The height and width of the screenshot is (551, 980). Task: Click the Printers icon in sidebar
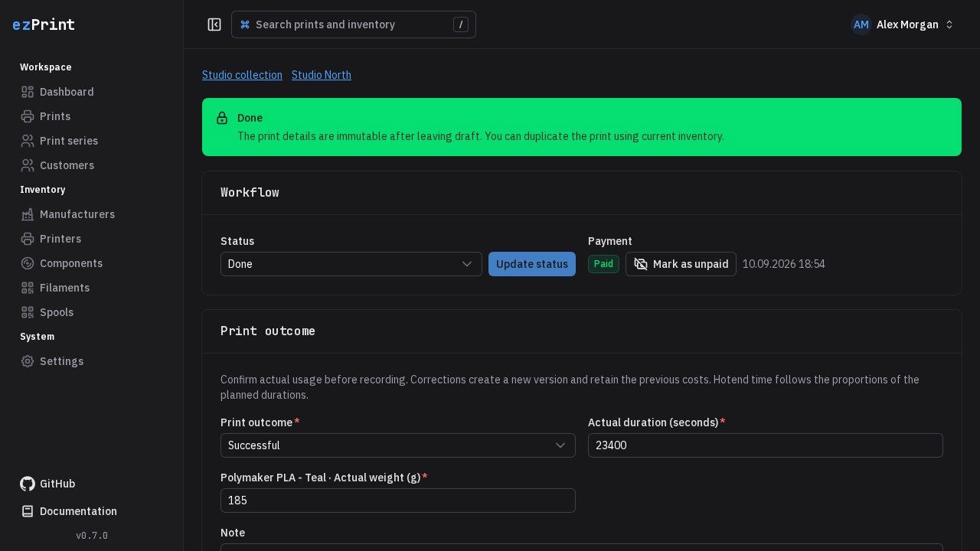(28, 239)
